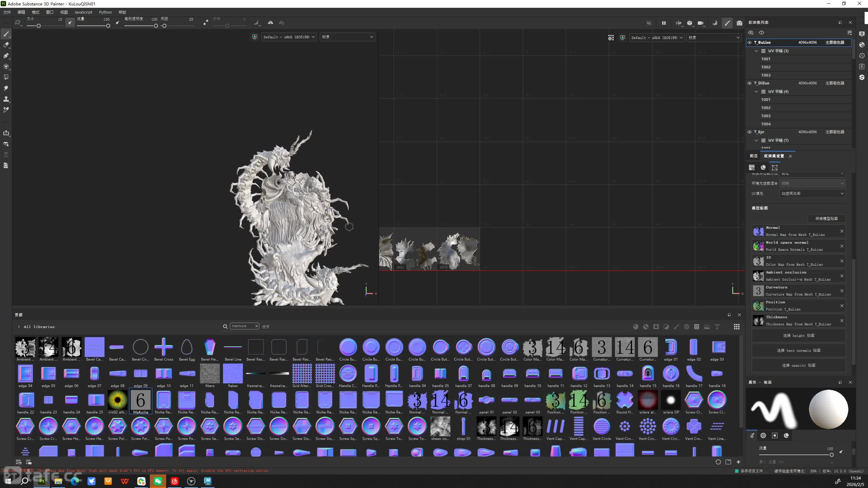Collapse UV tiles list under T_BuLiao
The height and width of the screenshot is (488, 868).
coord(756,51)
